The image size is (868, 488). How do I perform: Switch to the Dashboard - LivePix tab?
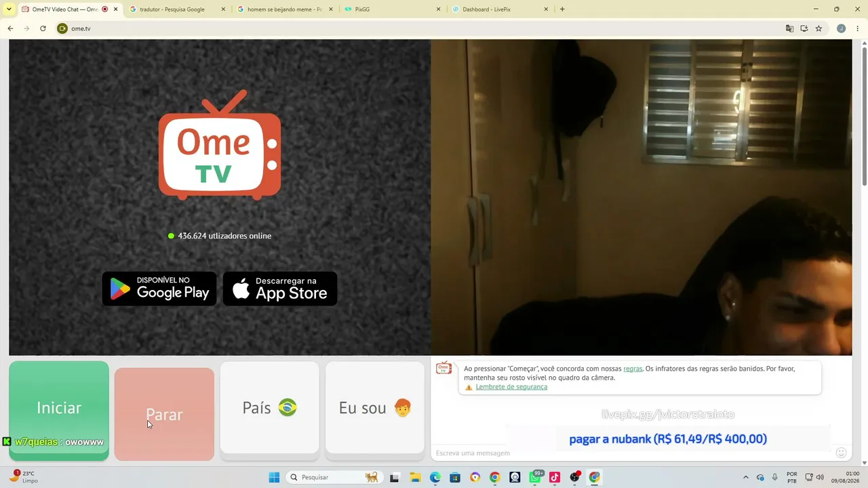[x=500, y=9]
